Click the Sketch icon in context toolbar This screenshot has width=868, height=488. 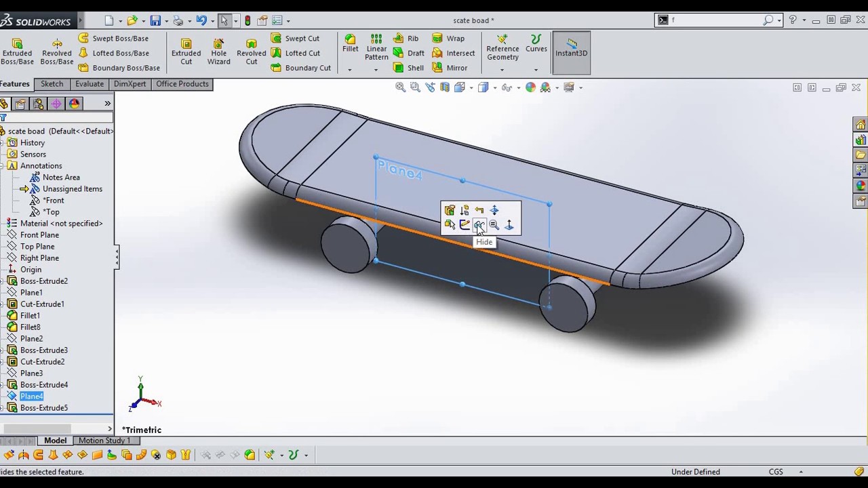[465, 225]
